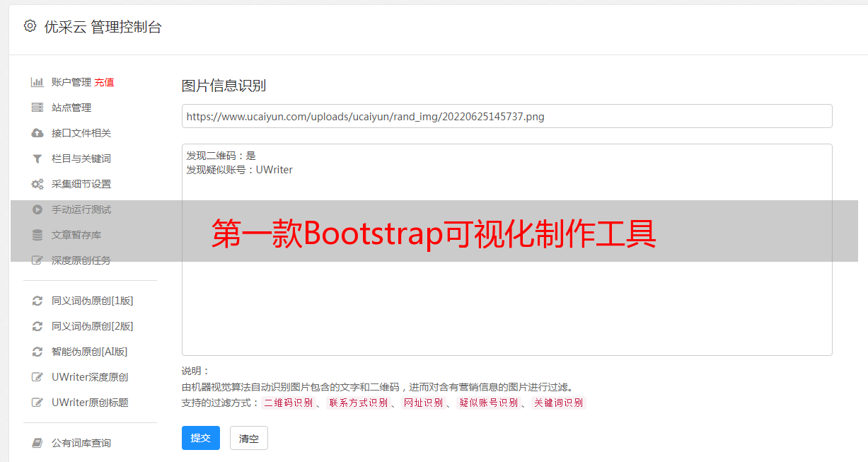Image resolution: width=868 pixels, height=462 pixels.
Task: Open 站点管理 in the sidebar
Action: [x=71, y=108]
